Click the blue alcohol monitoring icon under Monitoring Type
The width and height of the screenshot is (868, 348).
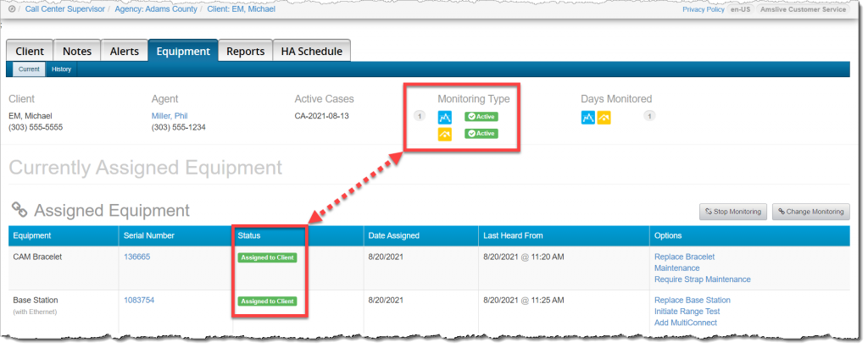click(x=445, y=117)
